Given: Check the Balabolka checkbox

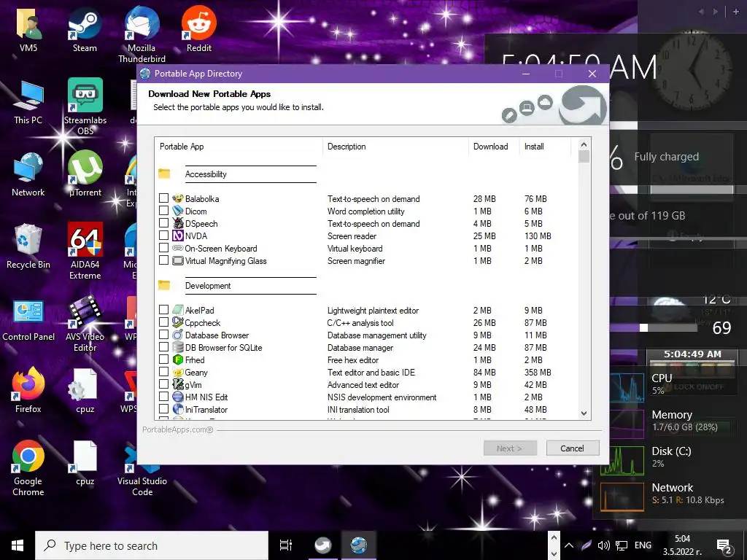Looking at the screenshot, I should 163,198.
